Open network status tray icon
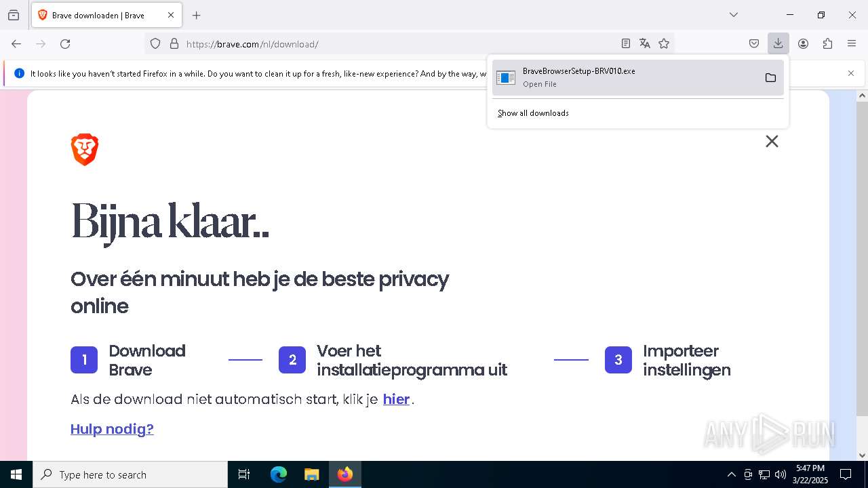 coord(764,474)
